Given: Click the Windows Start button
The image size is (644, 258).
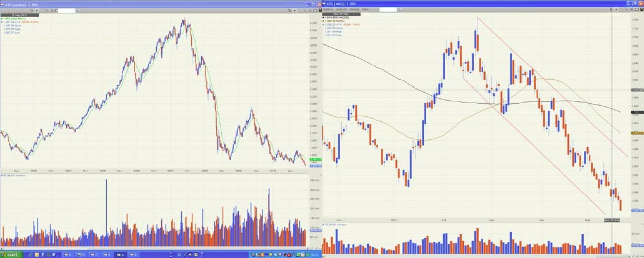Looking at the screenshot, I should pyautogui.click(x=12, y=254).
